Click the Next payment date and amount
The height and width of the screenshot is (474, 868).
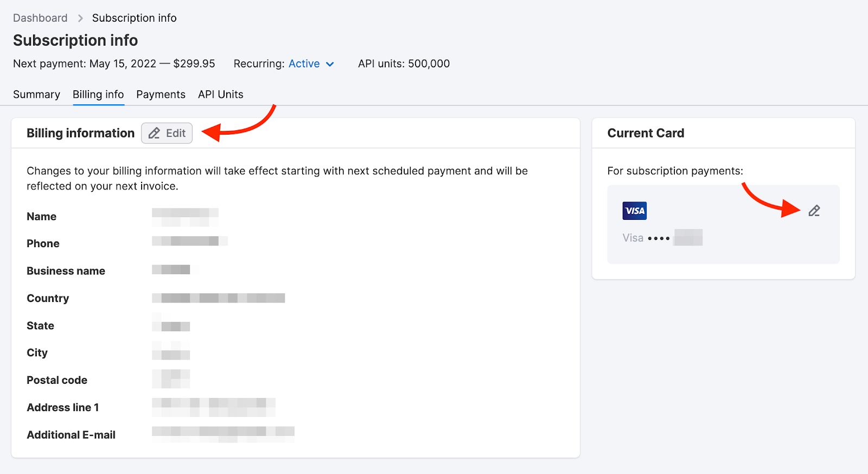tap(114, 64)
